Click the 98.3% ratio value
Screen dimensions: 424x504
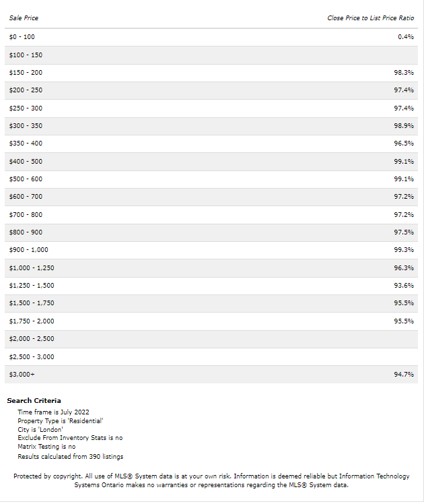(404, 73)
